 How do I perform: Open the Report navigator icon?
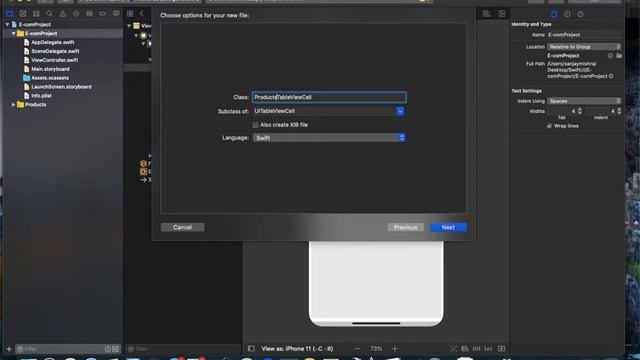coord(116,13)
